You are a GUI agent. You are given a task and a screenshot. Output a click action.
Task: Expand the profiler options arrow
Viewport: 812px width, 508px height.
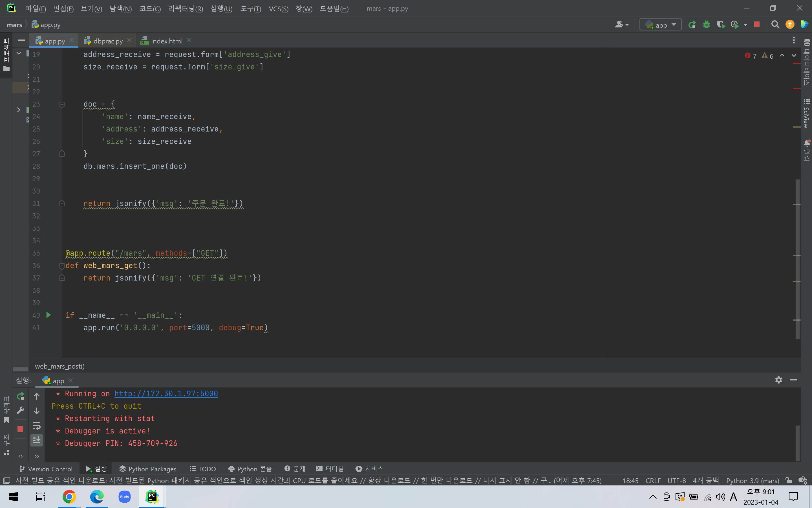point(745,25)
